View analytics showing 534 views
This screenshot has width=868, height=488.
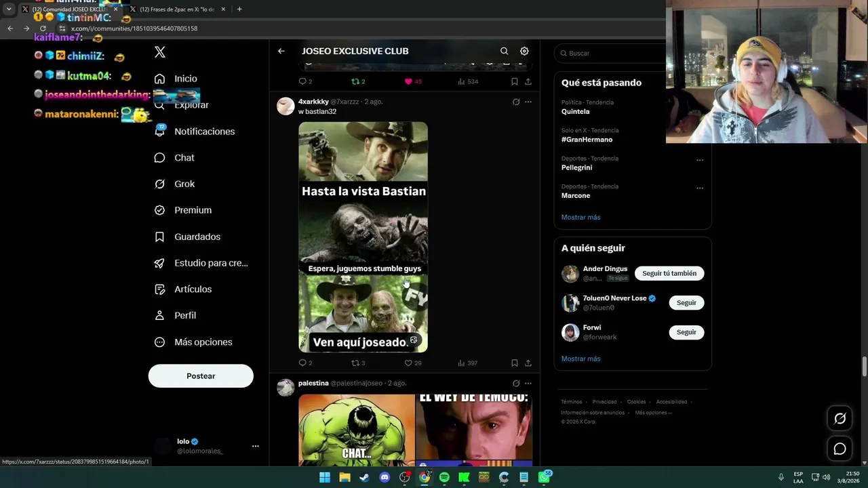coord(468,81)
